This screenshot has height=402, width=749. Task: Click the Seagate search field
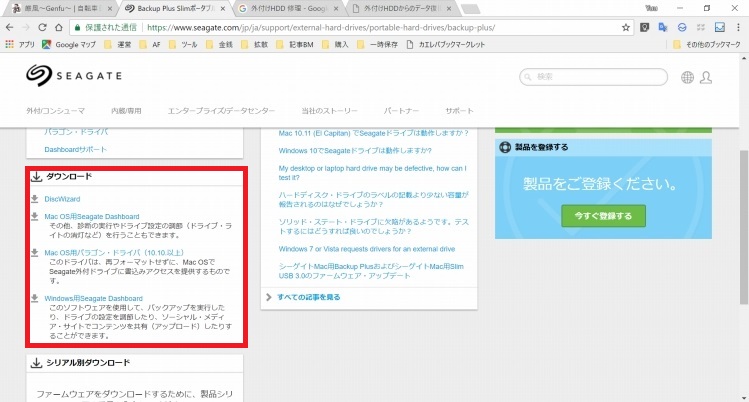[593, 77]
